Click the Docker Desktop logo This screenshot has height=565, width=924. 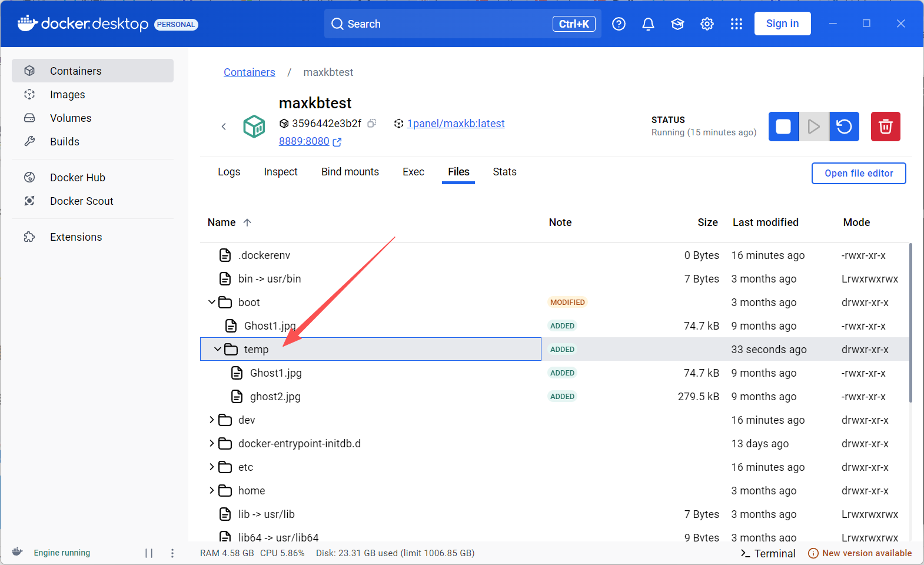(83, 24)
